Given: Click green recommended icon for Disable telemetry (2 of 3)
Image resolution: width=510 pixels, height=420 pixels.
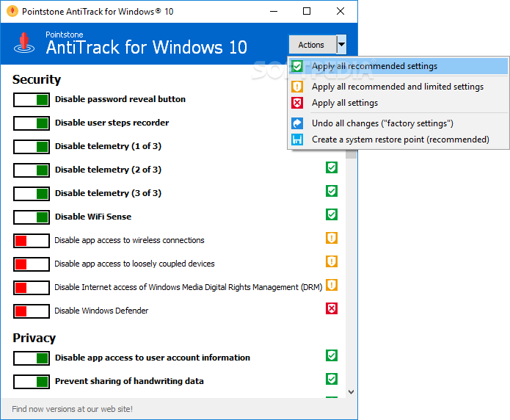Looking at the screenshot, I should pyautogui.click(x=332, y=167).
